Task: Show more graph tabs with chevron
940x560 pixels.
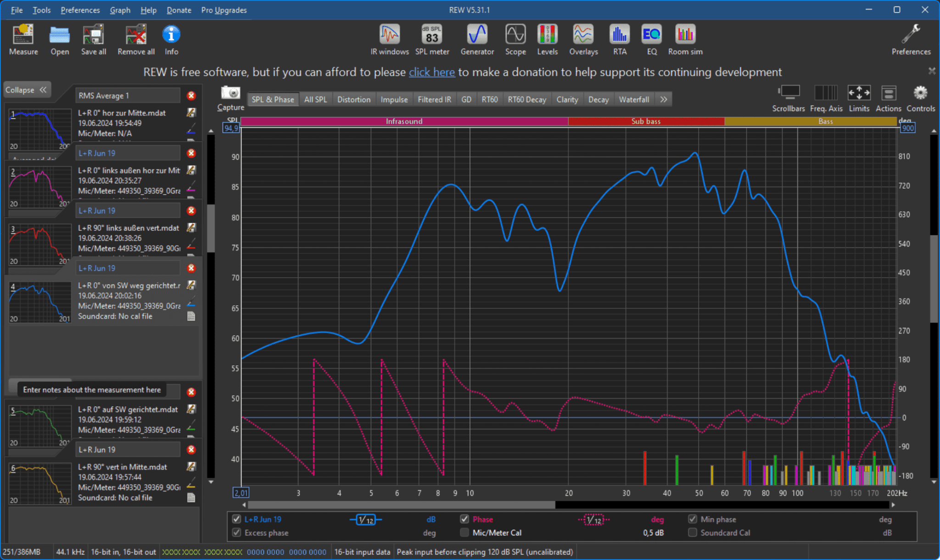Action: (x=664, y=99)
